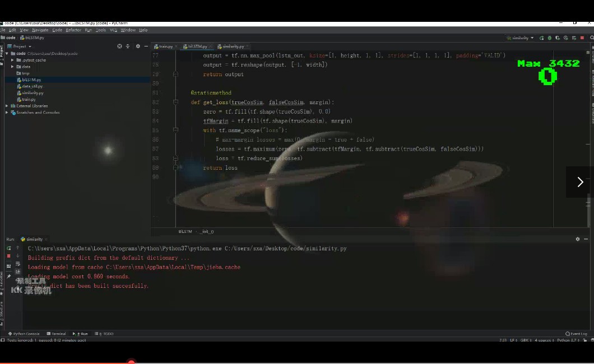Close the train.py editor tab
594x364 pixels.
(176, 46)
